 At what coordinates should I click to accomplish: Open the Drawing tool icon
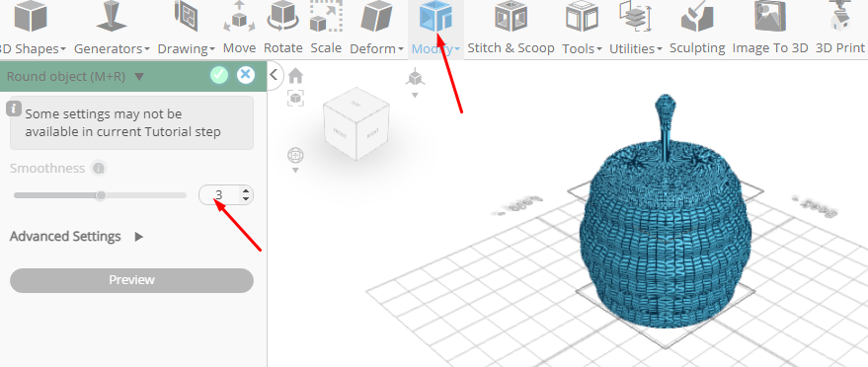pyautogui.click(x=186, y=17)
